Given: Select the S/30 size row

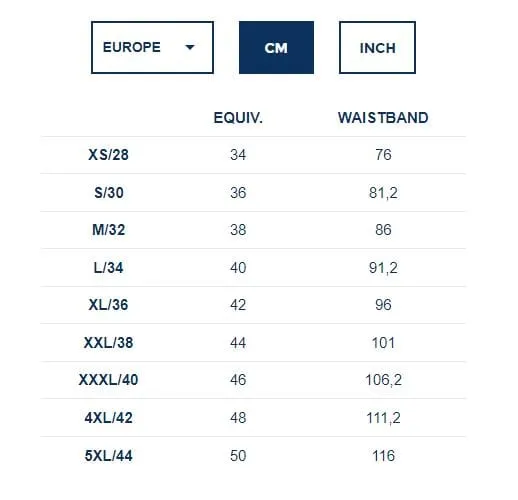Looking at the screenshot, I should click(253, 193).
